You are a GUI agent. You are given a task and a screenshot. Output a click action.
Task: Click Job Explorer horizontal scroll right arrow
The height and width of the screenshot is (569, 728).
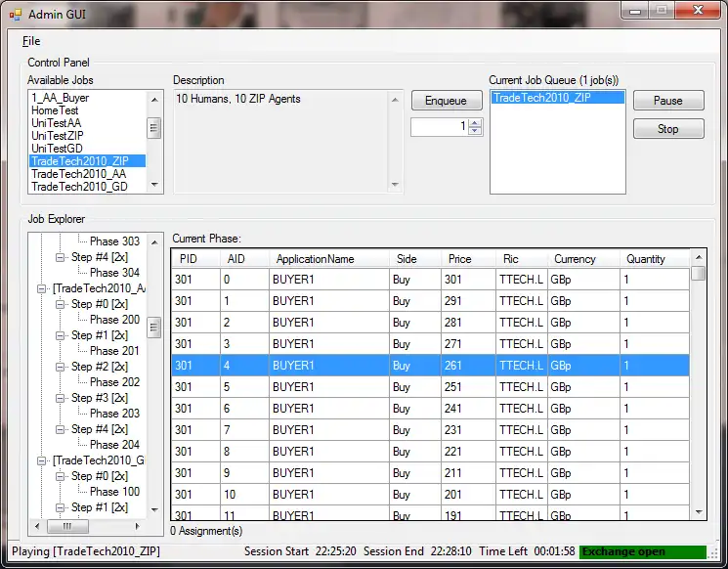point(138,526)
